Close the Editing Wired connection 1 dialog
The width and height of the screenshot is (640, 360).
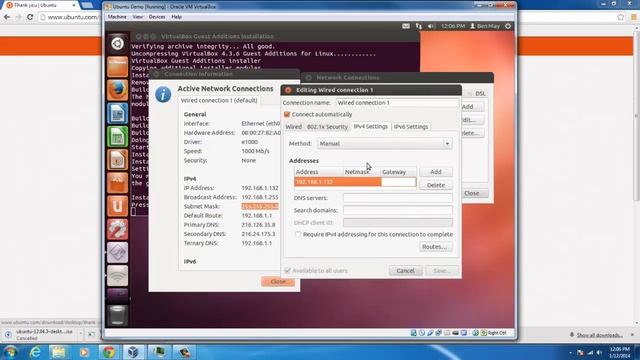click(288, 90)
